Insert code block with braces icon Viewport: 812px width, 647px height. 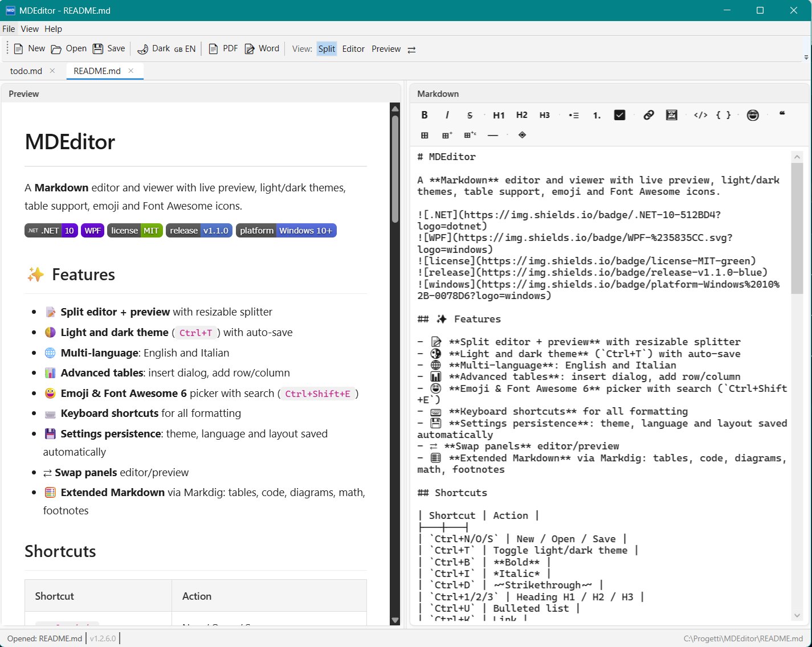(x=723, y=115)
